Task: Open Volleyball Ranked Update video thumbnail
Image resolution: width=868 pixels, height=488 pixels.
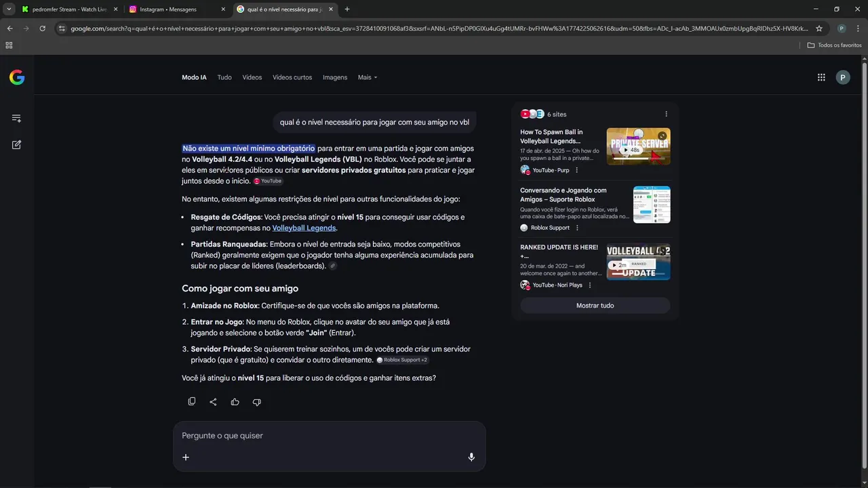Action: [x=638, y=262]
